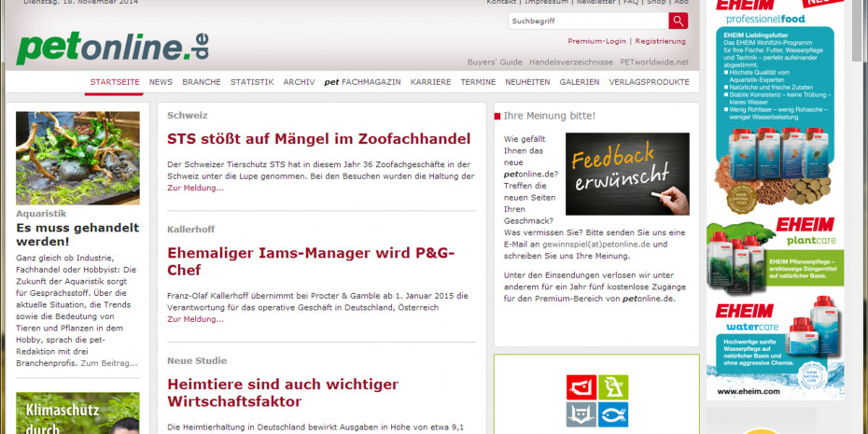Click Zur Meldung under the Kallerhoff article
Screen dimensions: 868x434
(x=195, y=319)
